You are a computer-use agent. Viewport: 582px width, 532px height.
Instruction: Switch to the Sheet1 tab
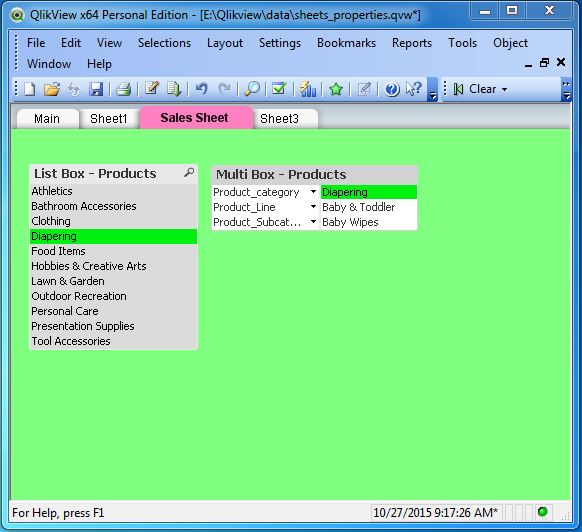[x=109, y=119]
